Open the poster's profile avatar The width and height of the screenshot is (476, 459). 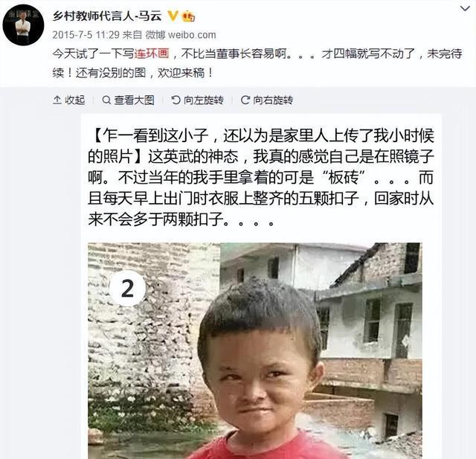[x=23, y=25]
